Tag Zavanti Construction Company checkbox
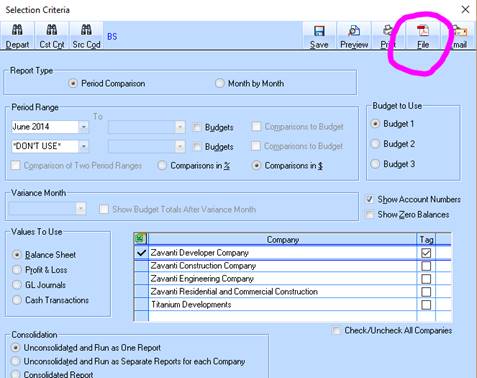Viewport: 477px width, 378px height. pyautogui.click(x=426, y=266)
